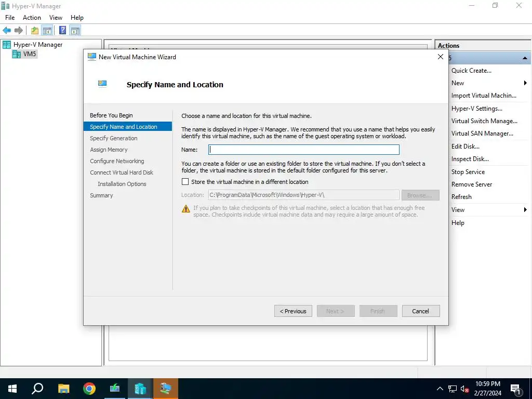The width and height of the screenshot is (532, 399).
Task: Click Edit Disk... action
Action: [x=465, y=147]
